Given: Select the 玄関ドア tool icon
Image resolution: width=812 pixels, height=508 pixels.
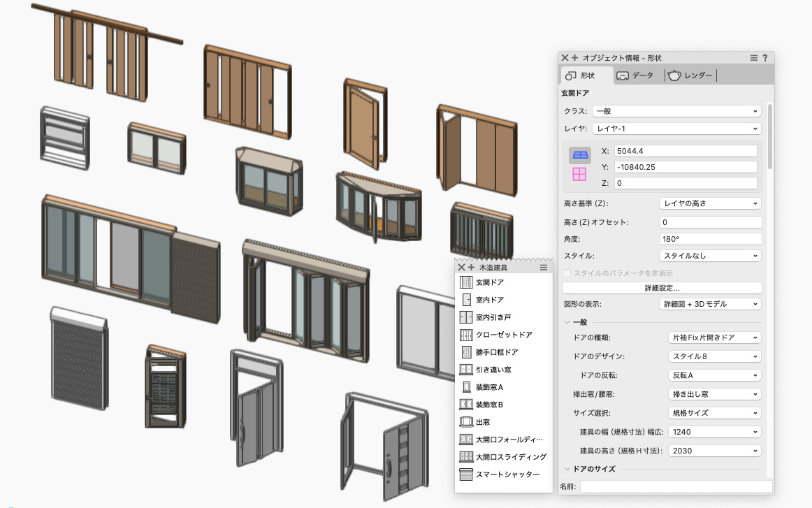Looking at the screenshot, I should [466, 282].
